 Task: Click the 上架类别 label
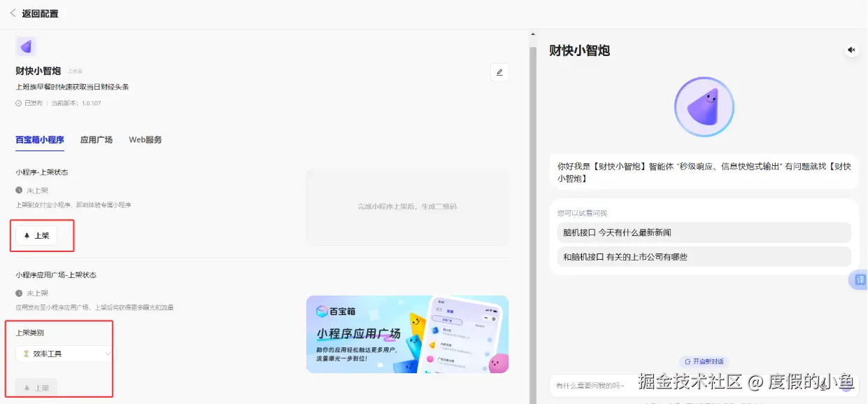tap(30, 333)
